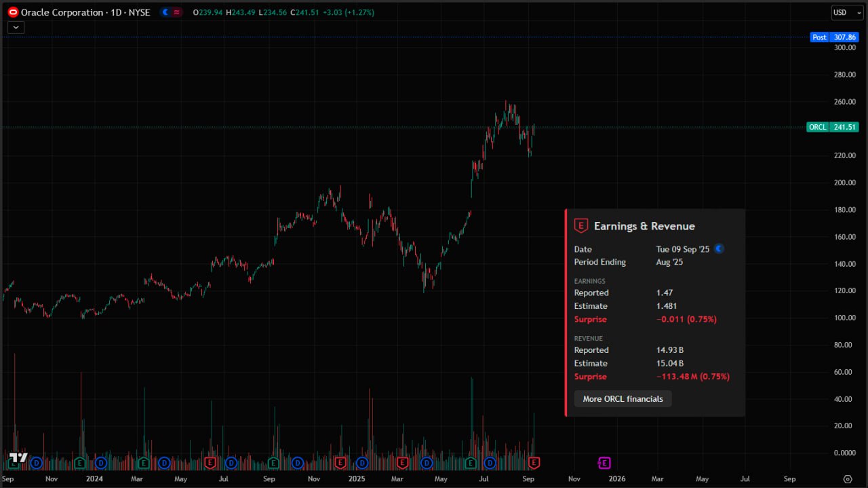Click the change value +3.03 (+1.27%)
This screenshot has height=488, width=868.
347,12
